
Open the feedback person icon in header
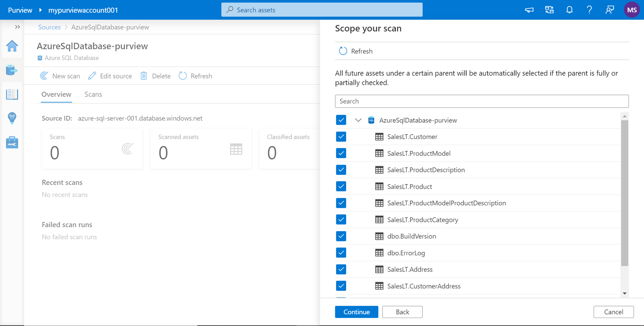click(x=610, y=10)
